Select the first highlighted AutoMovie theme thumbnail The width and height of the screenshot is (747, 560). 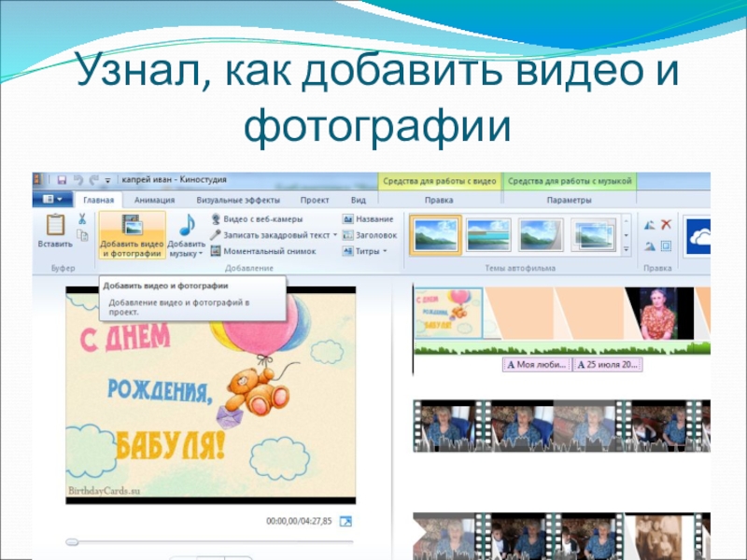point(436,235)
